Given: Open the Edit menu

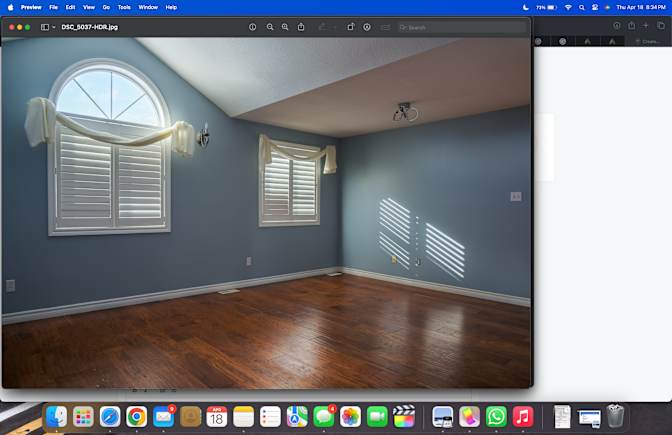Looking at the screenshot, I should coord(70,7).
